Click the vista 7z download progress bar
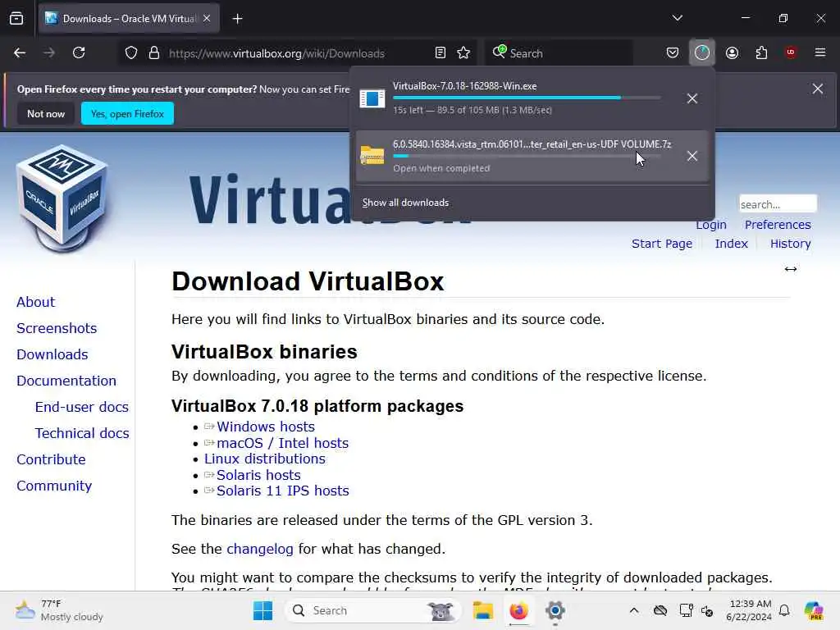Viewport: 840px width, 630px height. [x=527, y=156]
